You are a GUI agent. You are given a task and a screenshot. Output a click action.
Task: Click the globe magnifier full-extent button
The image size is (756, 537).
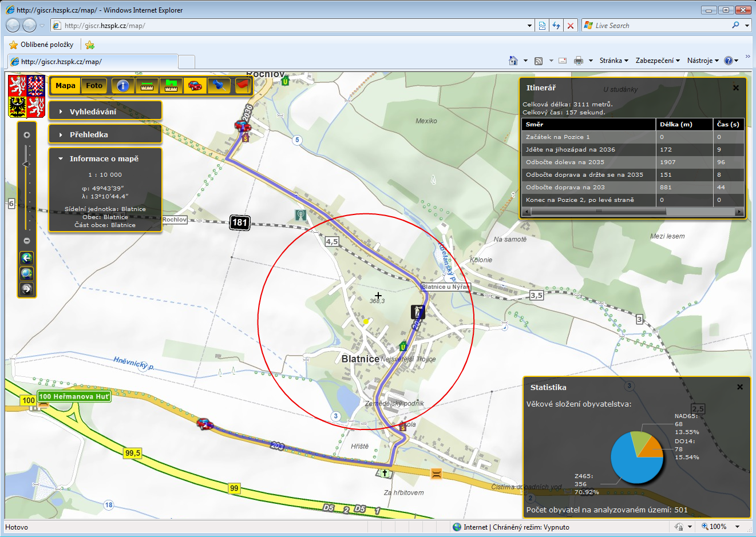(26, 273)
